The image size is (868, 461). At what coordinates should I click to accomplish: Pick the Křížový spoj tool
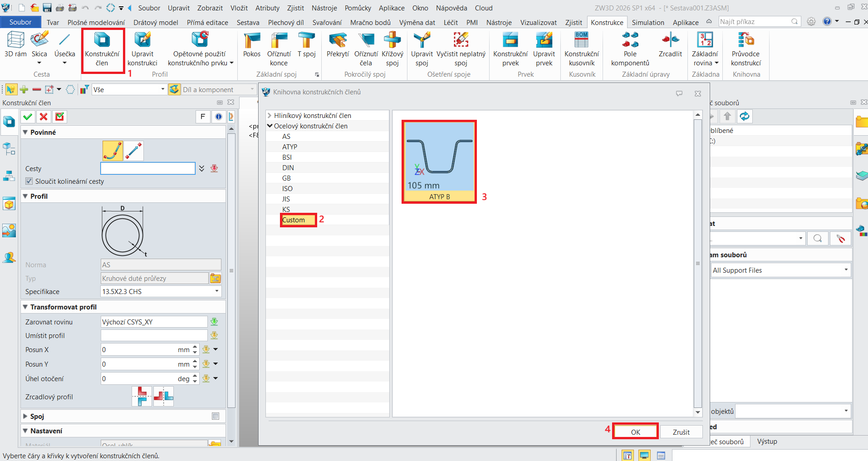point(392,49)
